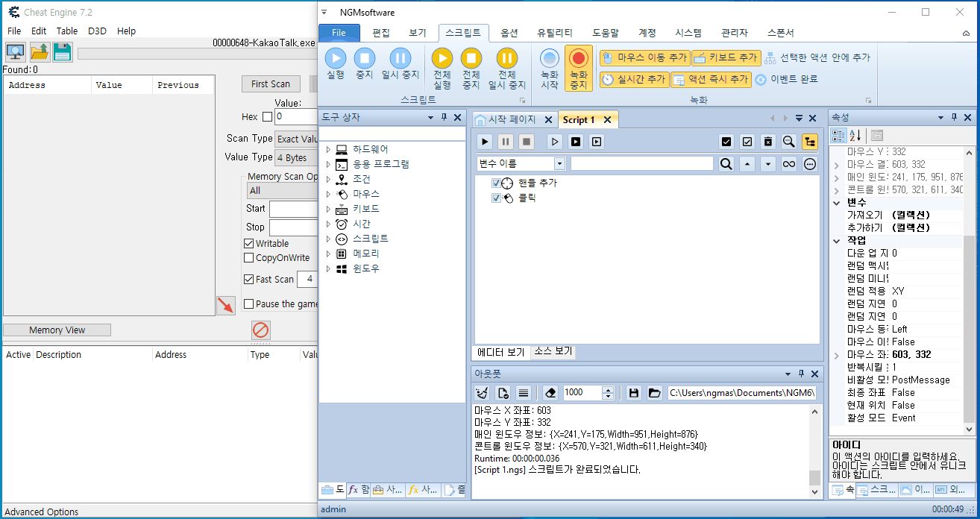Collapse 변수 section in properties
980x519 pixels.
point(836,203)
